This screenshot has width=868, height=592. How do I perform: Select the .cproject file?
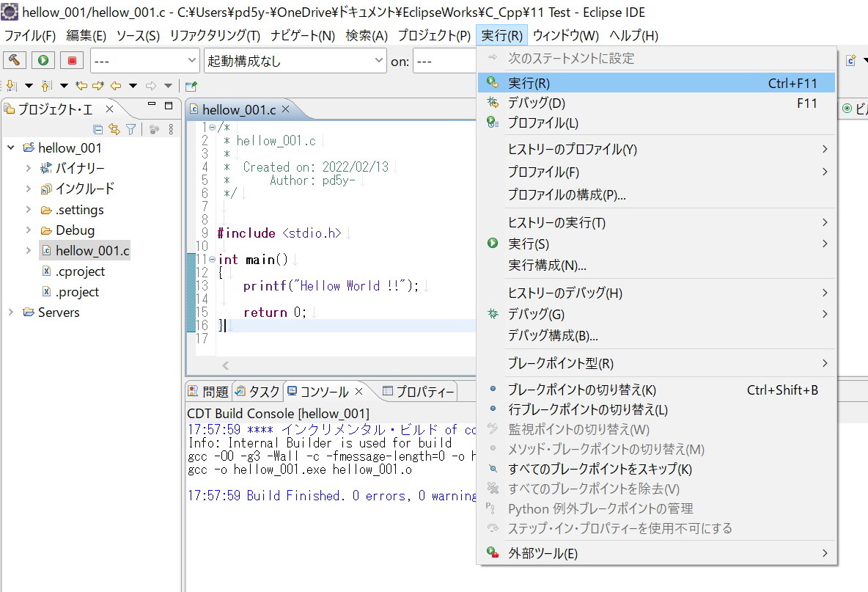(73, 271)
